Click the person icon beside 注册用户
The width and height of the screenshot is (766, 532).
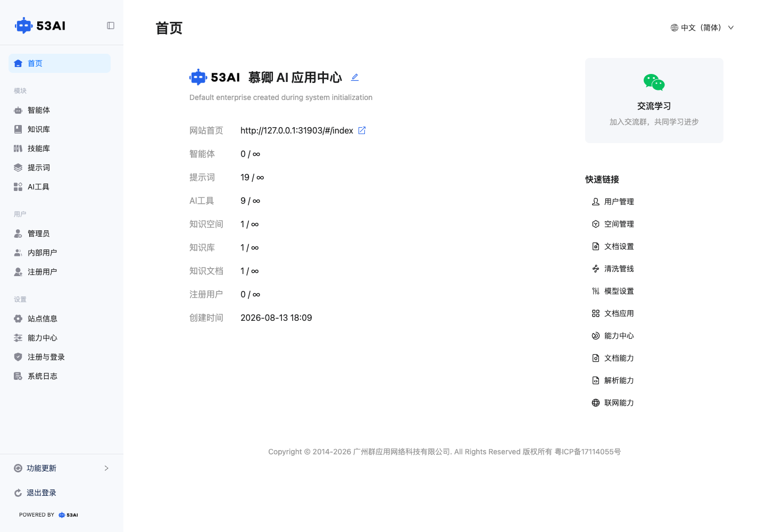coord(18,272)
